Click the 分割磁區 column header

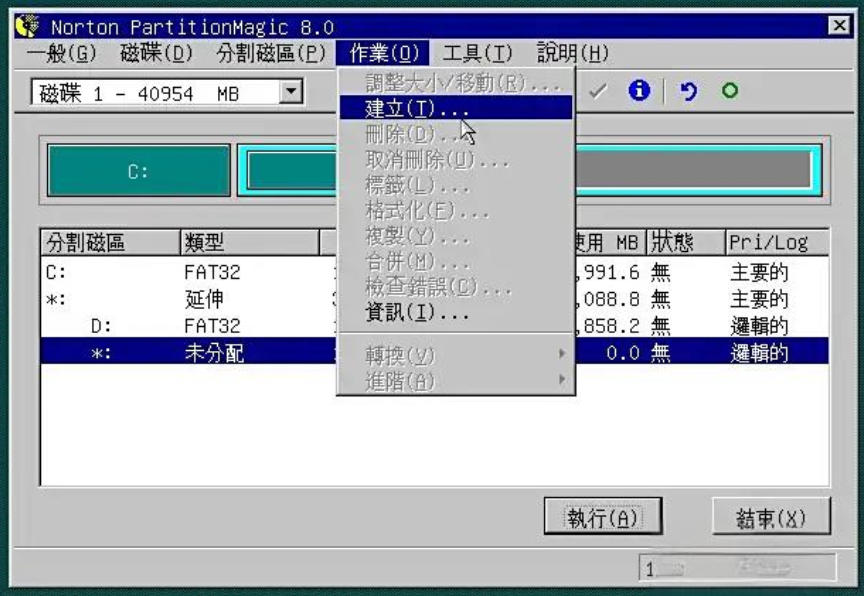click(x=110, y=242)
